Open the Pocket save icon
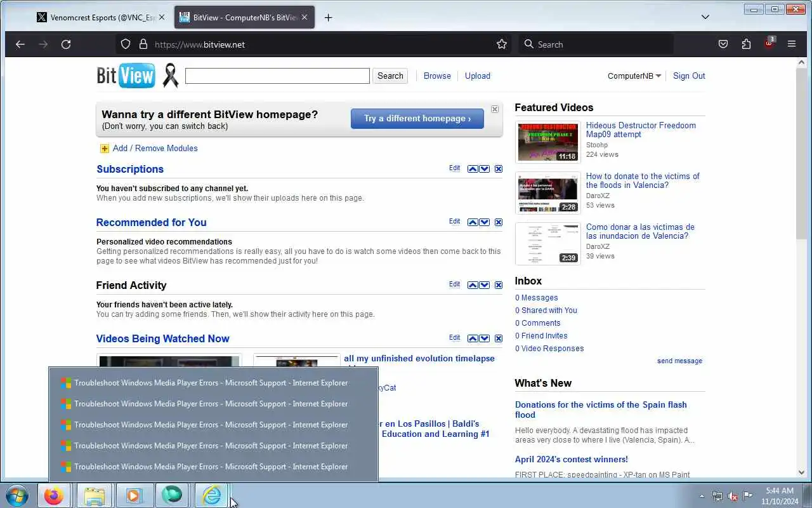This screenshot has height=508, width=812. pyautogui.click(x=723, y=44)
